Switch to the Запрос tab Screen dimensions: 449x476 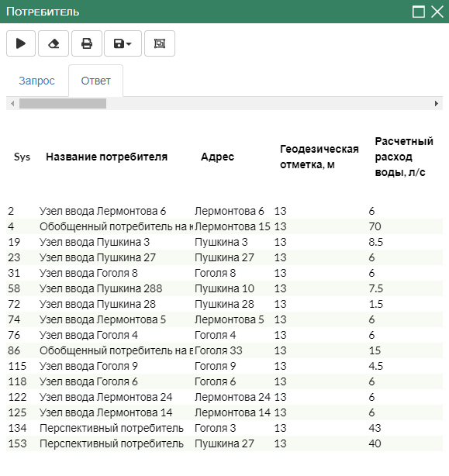tap(36, 81)
